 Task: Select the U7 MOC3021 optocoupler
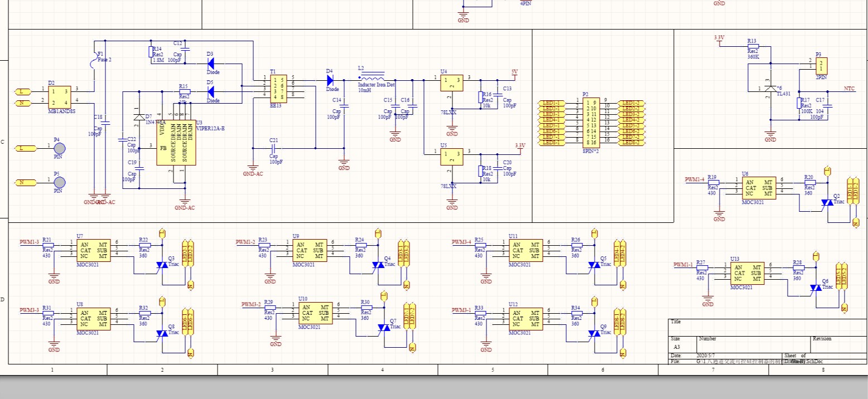point(93,250)
